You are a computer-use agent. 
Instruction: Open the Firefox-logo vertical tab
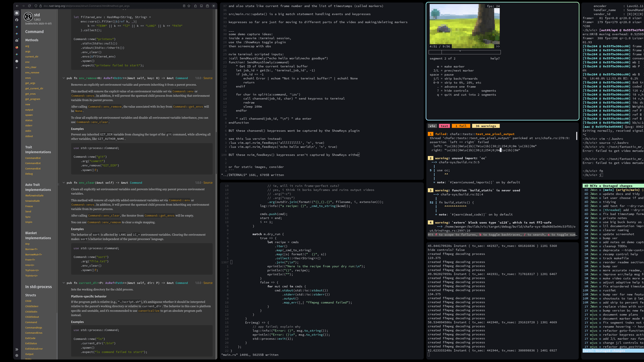17,47
